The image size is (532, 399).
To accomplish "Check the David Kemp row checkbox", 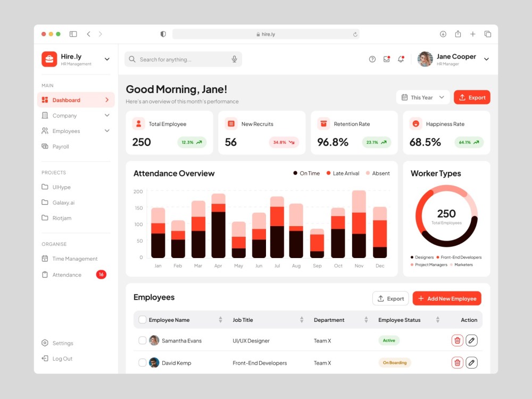I will [x=143, y=363].
